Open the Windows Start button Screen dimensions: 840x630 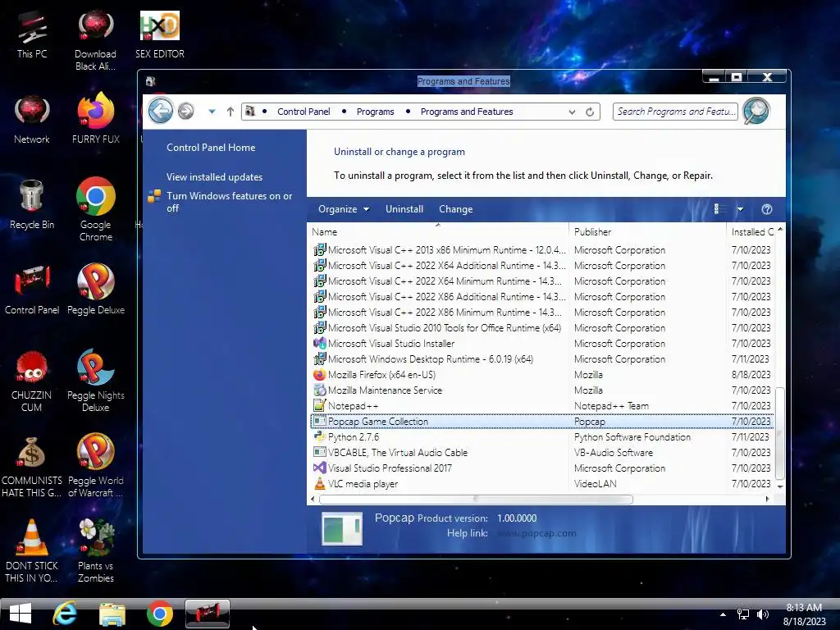(x=21, y=614)
